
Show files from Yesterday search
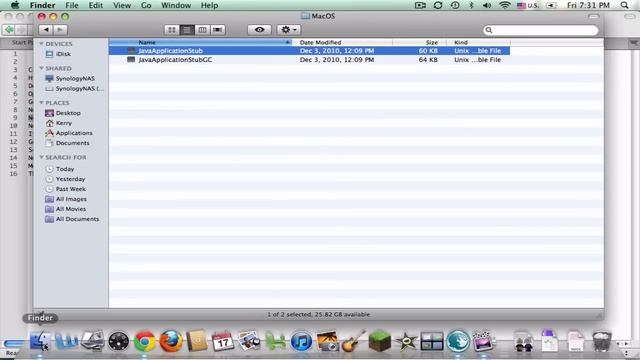click(71, 179)
